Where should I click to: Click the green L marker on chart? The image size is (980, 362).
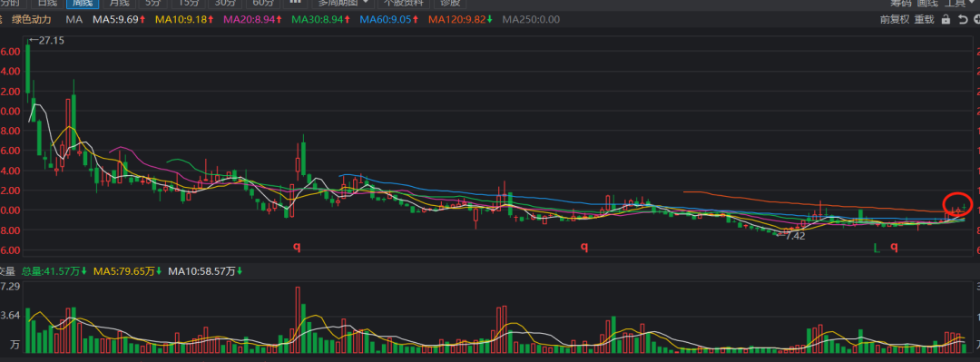click(877, 249)
